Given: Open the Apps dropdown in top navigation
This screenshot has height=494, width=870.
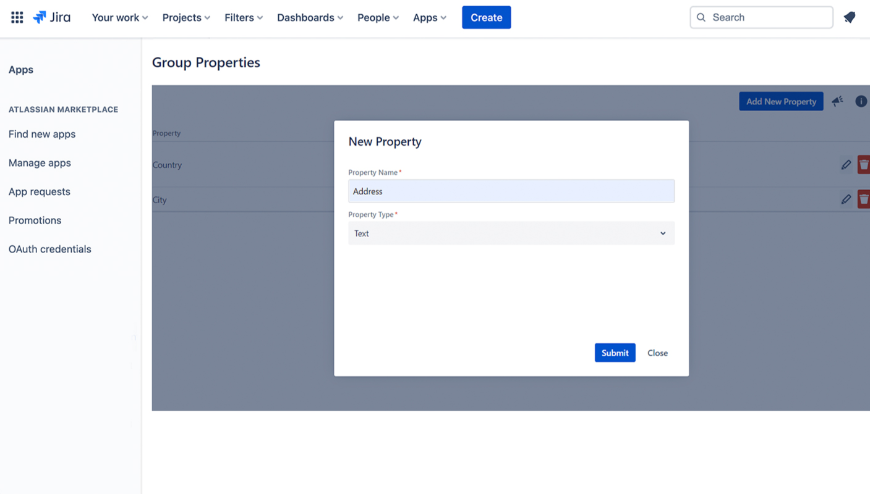Looking at the screenshot, I should [x=429, y=18].
